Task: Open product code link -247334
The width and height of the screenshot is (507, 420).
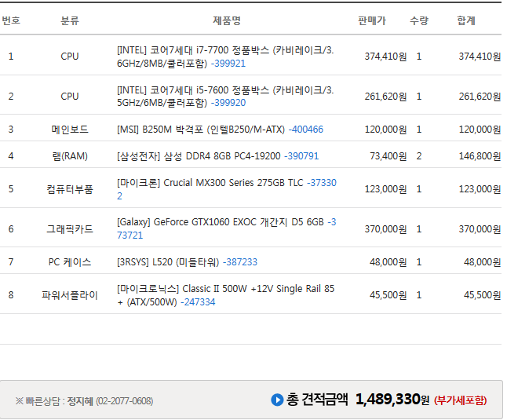Action: click(198, 302)
